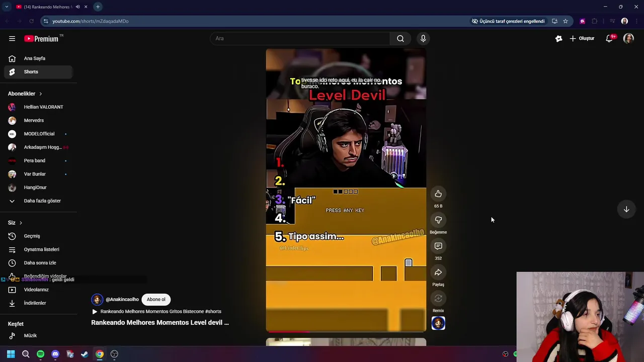This screenshot has width=644, height=362.
Task: Open the sound avatar below Remix
Action: tap(438, 323)
